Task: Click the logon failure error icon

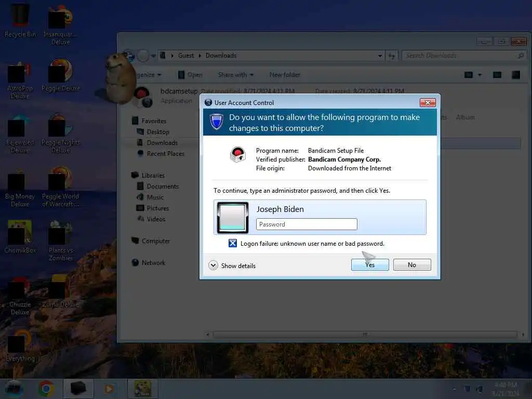Action: pos(232,243)
